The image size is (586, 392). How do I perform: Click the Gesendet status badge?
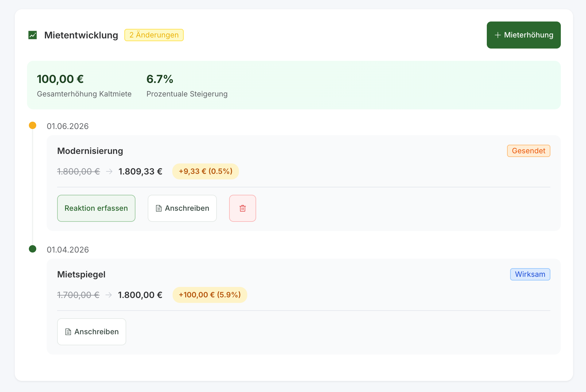(528, 151)
